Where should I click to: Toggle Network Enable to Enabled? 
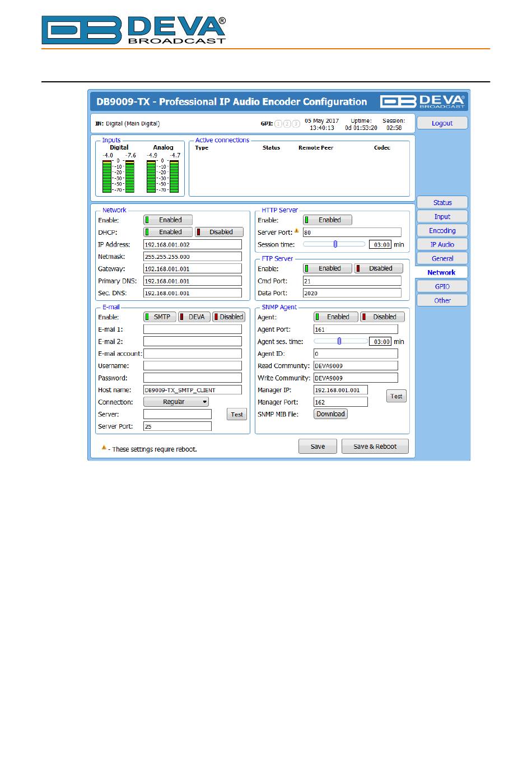point(168,220)
